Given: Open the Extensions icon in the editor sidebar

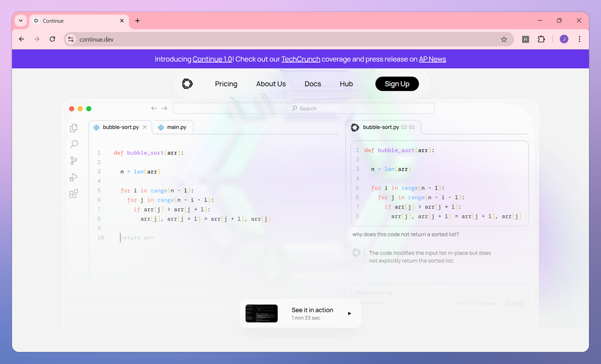Looking at the screenshot, I should tap(74, 193).
